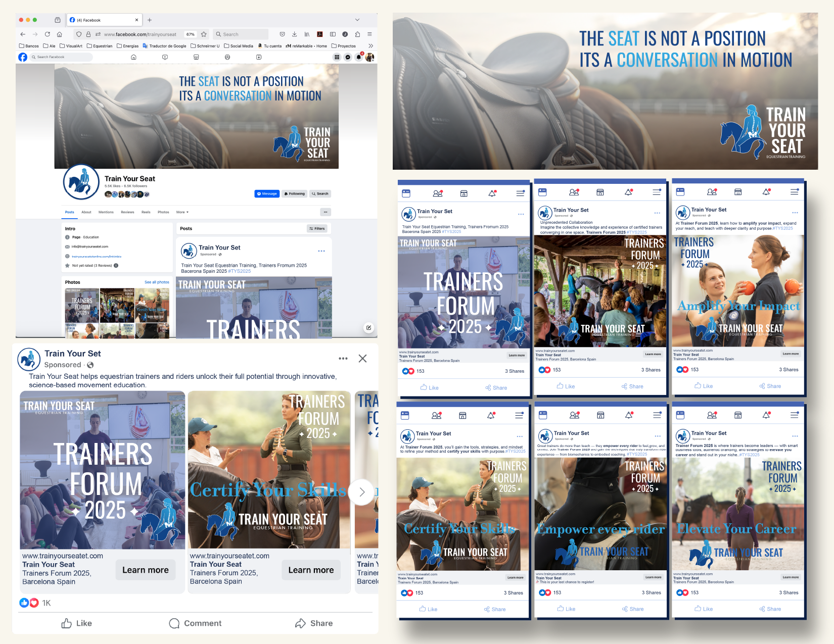The height and width of the screenshot is (644, 834).
Task: Click the browser home icon beside reload
Action: (x=59, y=34)
